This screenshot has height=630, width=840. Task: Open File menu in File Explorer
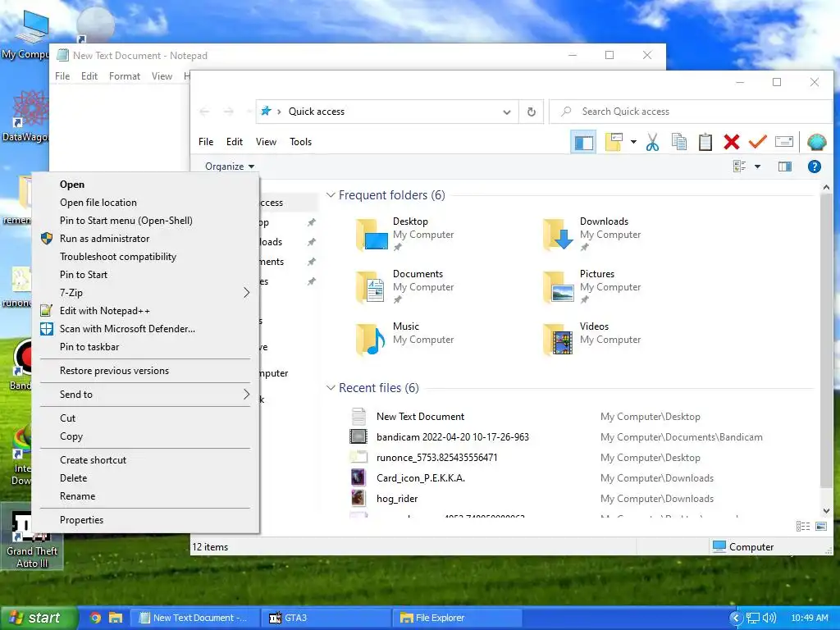(206, 142)
